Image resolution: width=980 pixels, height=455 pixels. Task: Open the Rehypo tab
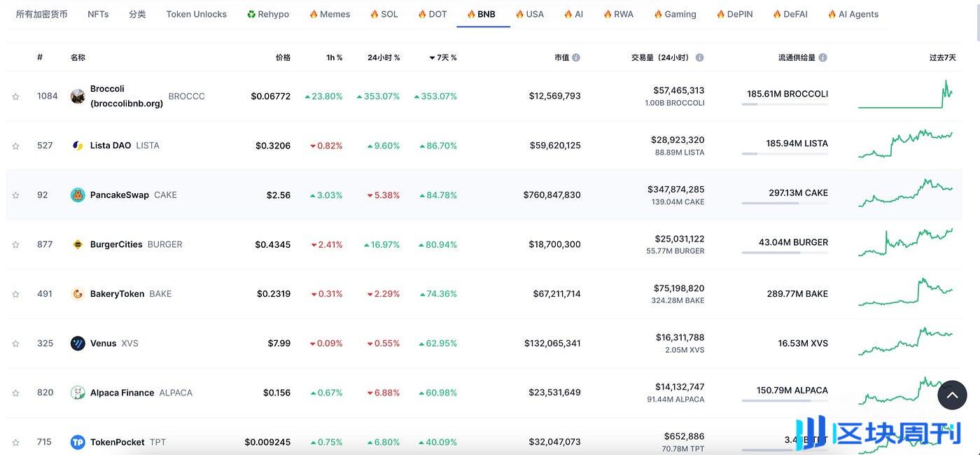268,14
